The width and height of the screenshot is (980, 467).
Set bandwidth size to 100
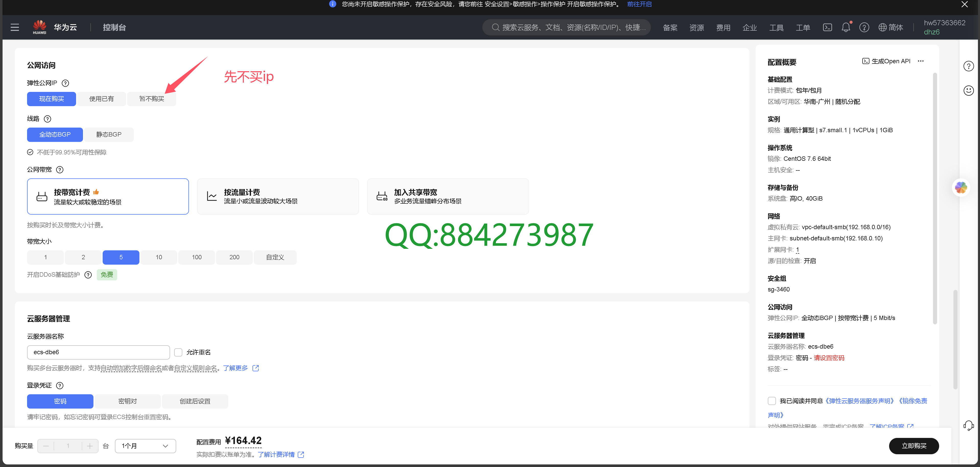[x=197, y=257]
